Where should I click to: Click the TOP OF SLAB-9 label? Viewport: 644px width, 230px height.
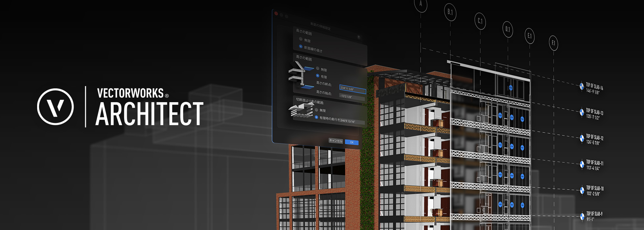pyautogui.click(x=594, y=214)
